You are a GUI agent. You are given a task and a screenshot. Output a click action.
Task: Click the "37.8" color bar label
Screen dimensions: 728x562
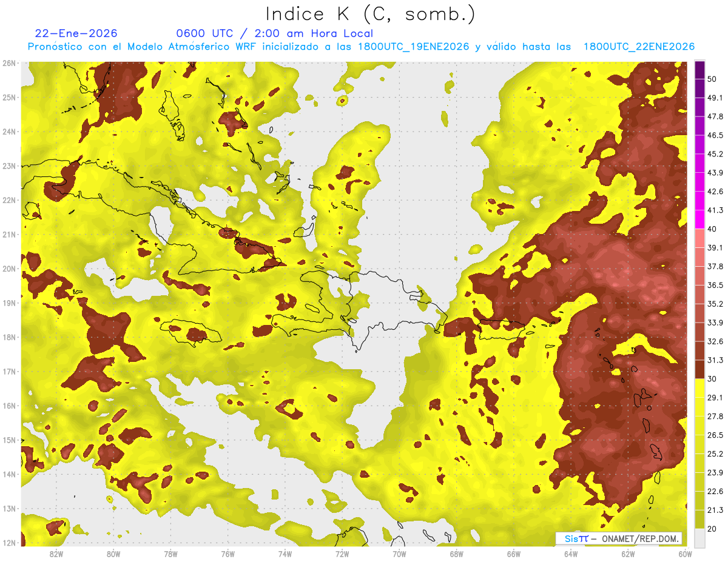[x=715, y=266]
